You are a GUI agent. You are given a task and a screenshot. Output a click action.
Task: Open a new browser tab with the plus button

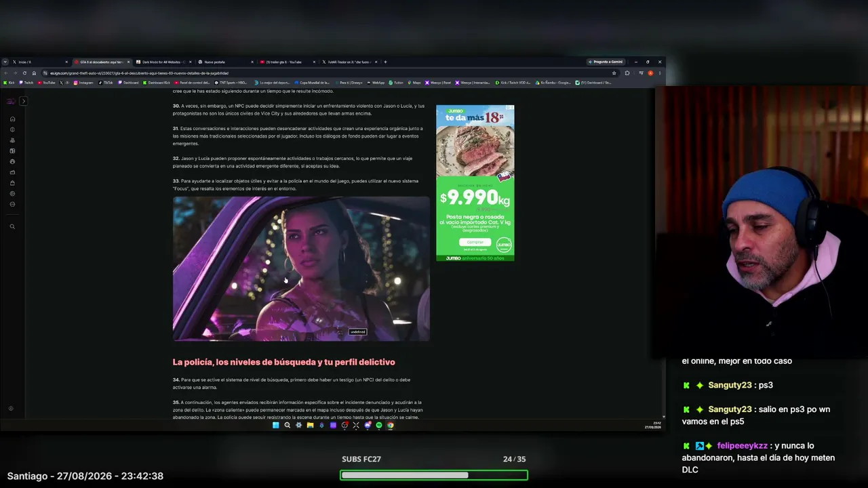[x=385, y=62]
